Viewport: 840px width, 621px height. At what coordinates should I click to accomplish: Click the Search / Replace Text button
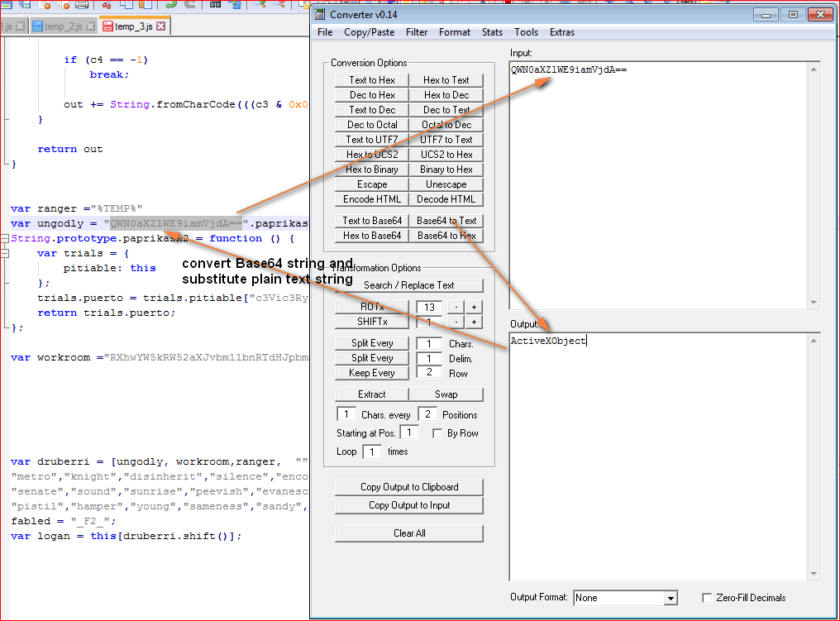pos(408,285)
